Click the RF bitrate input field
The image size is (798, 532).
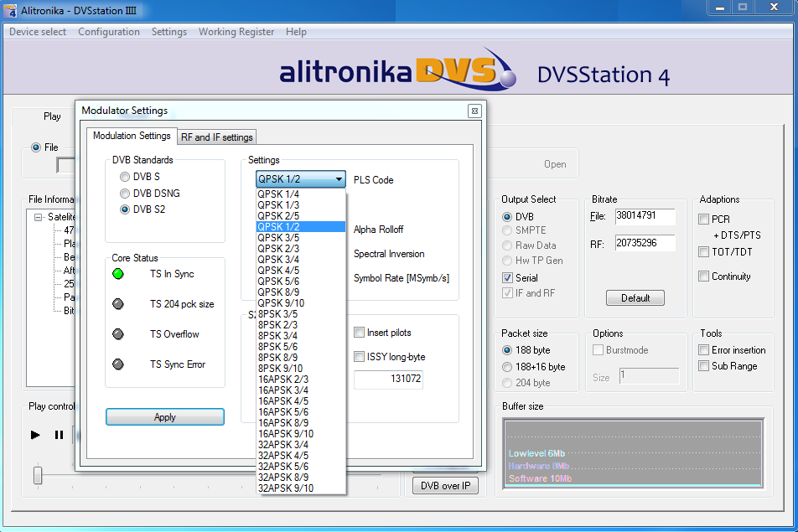pyautogui.click(x=644, y=243)
